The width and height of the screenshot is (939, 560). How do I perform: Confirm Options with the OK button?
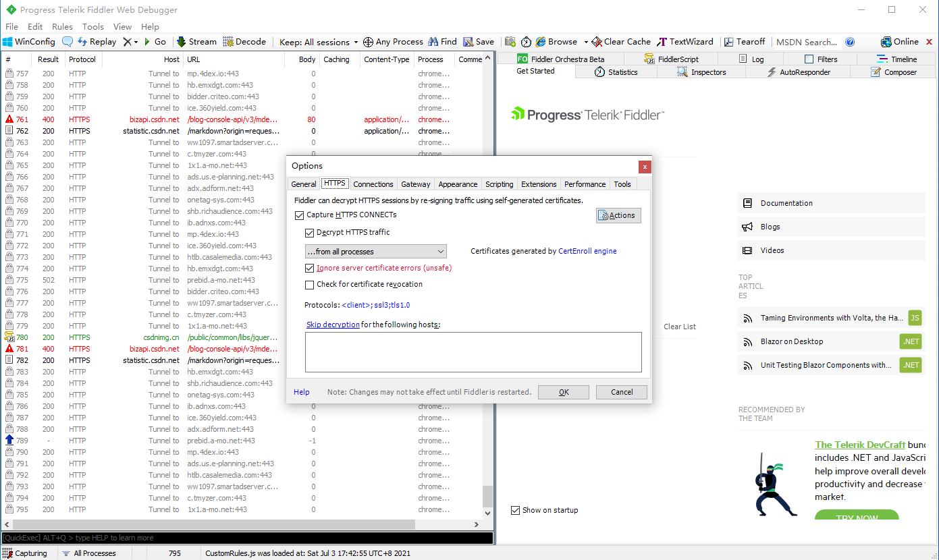point(564,392)
